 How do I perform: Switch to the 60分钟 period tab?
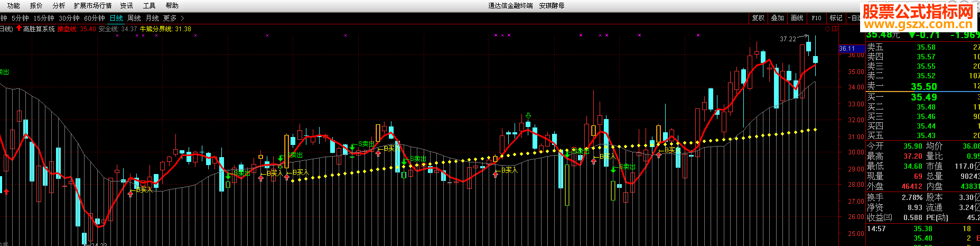(x=95, y=18)
